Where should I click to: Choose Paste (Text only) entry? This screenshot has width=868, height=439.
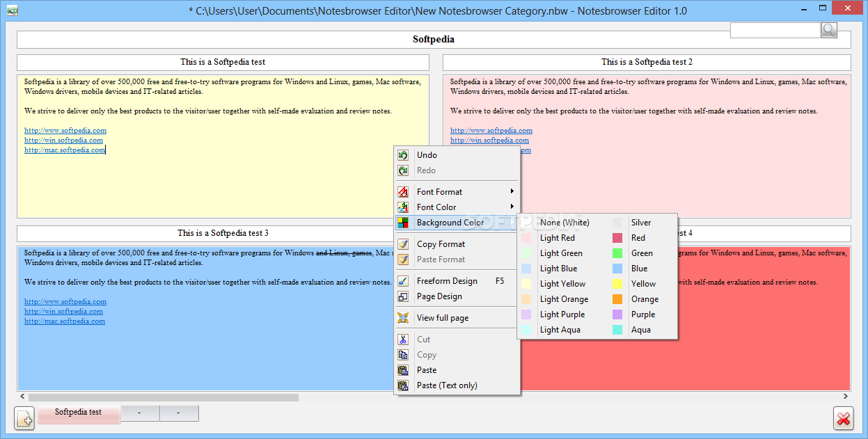point(457,385)
